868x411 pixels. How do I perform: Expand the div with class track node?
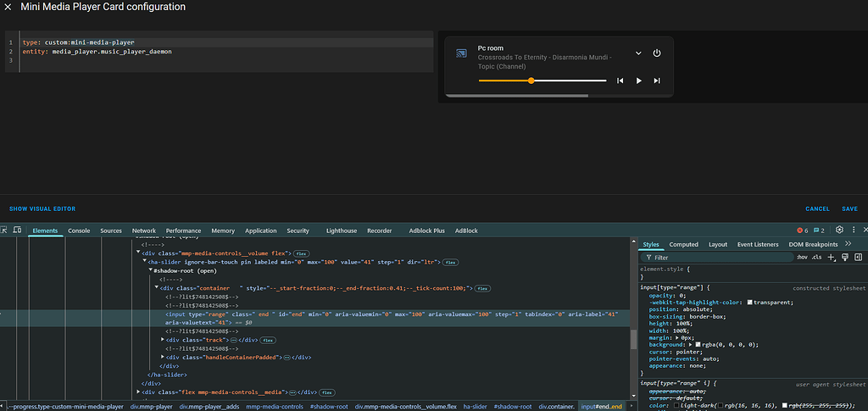[x=163, y=340]
